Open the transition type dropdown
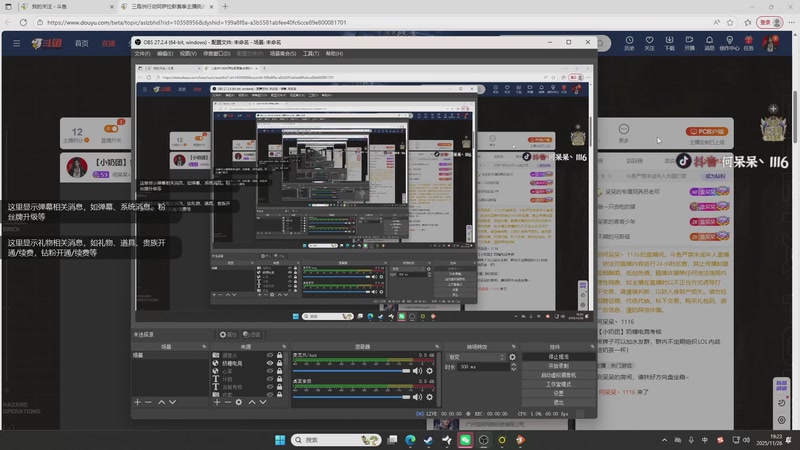 click(476, 357)
